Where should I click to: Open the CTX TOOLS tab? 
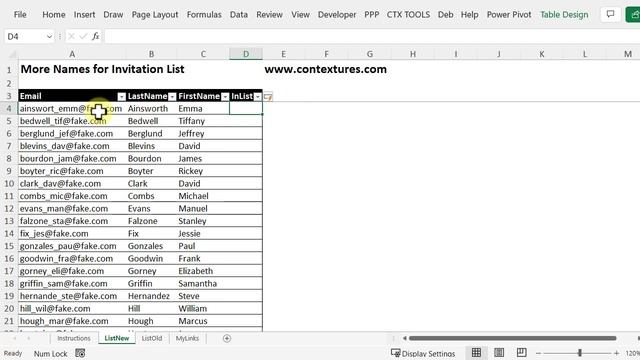pos(408,15)
